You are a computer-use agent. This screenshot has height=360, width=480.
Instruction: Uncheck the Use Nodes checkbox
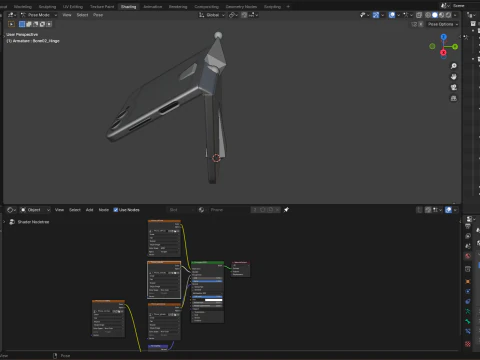tap(116, 210)
